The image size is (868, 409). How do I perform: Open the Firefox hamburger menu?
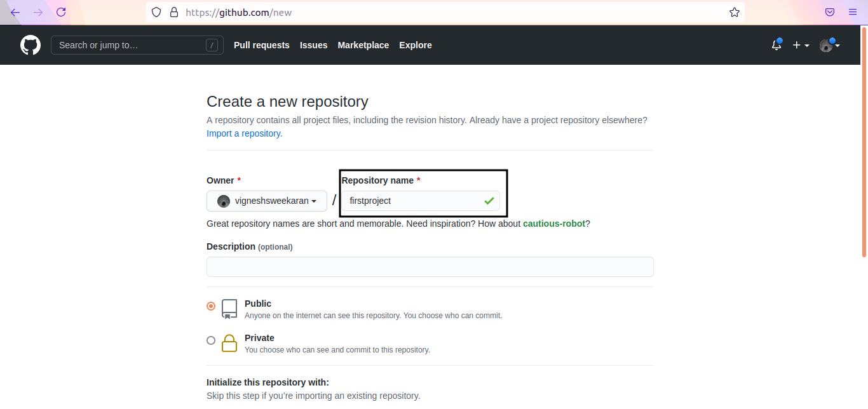pos(853,12)
